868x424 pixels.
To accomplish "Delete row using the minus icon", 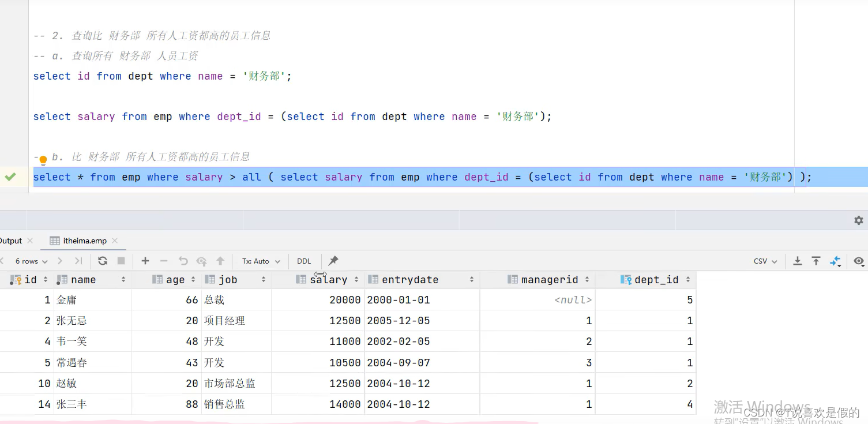I will point(164,261).
